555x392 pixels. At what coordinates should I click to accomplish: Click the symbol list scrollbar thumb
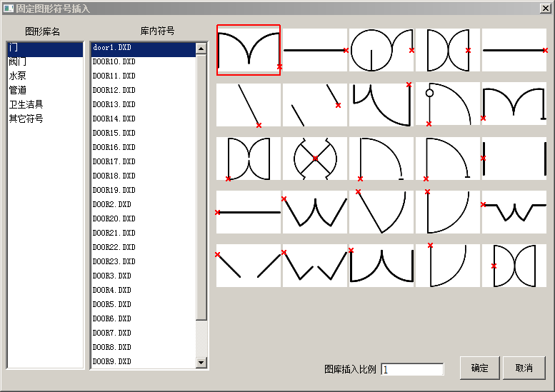pyautogui.click(x=201, y=187)
